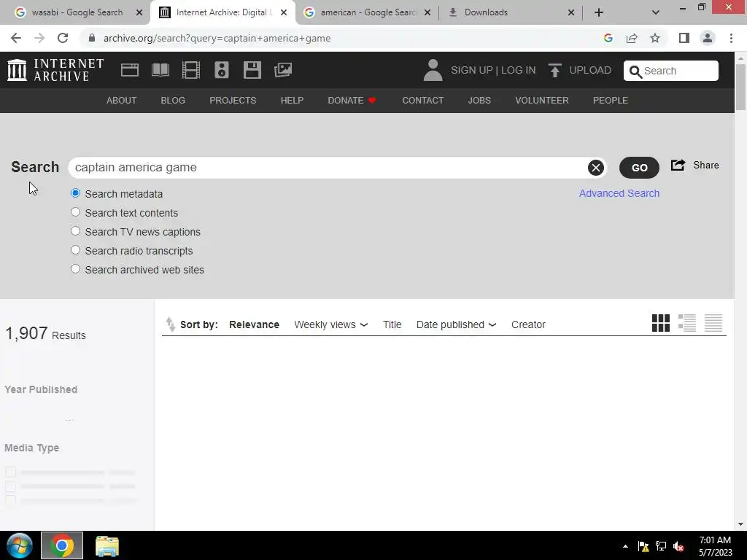747x560 pixels.
Task: Open the Web (Wayback) media icon
Action: click(x=130, y=70)
